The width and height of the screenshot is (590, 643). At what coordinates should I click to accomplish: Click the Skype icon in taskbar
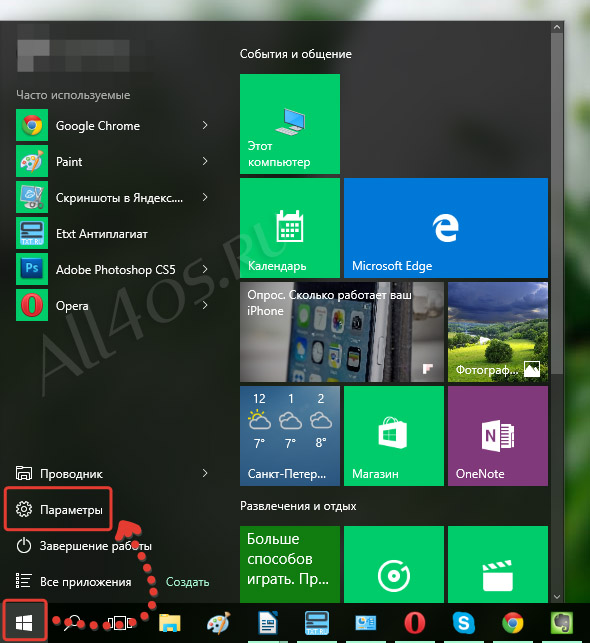(464, 623)
